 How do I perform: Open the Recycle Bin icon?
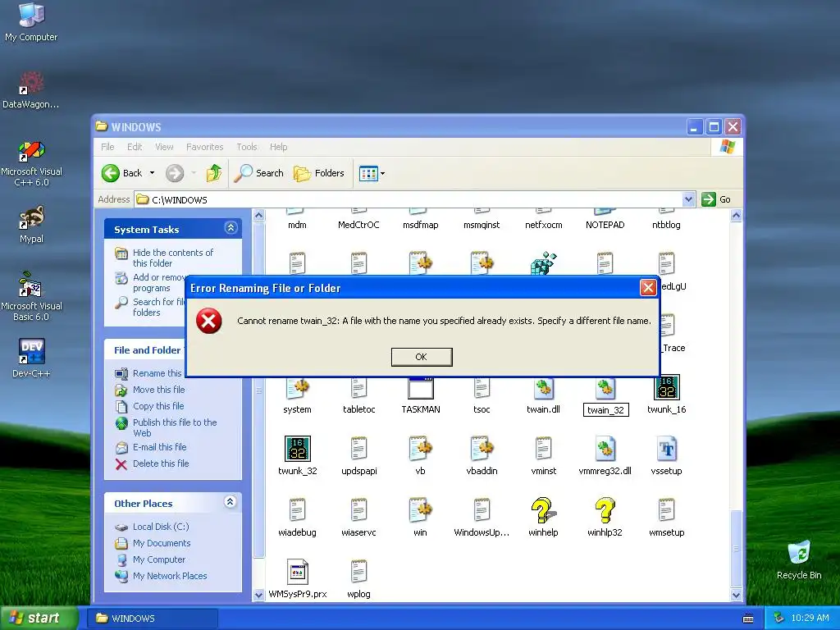[x=799, y=559]
